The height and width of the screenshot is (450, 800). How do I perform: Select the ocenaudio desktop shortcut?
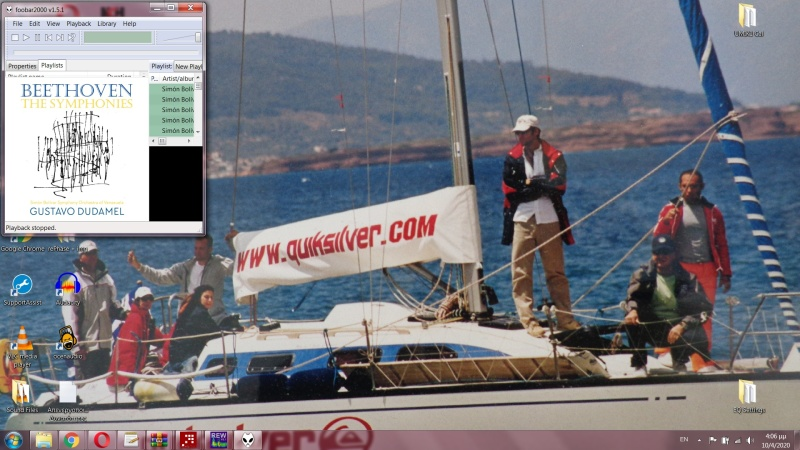tap(68, 342)
